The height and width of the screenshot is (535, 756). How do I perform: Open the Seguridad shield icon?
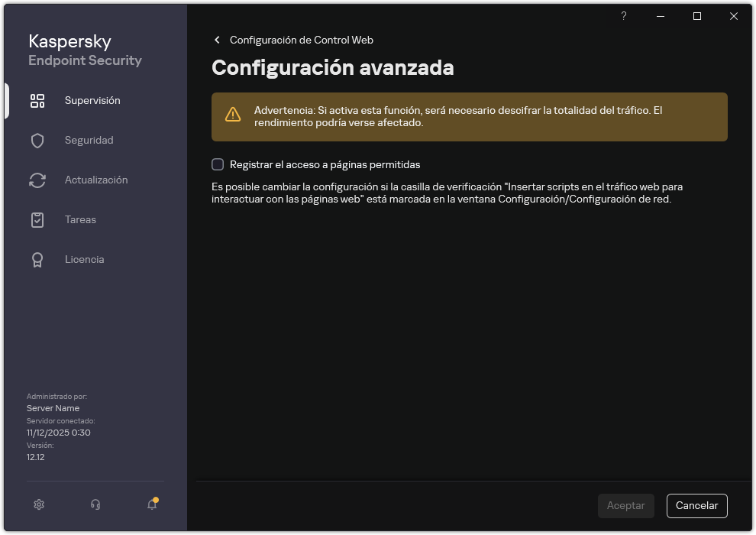pyautogui.click(x=37, y=140)
